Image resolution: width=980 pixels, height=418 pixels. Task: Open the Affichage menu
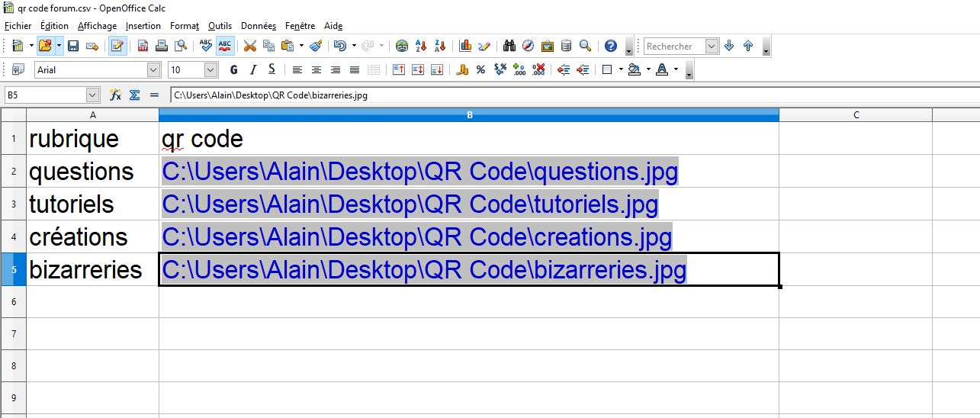click(97, 26)
